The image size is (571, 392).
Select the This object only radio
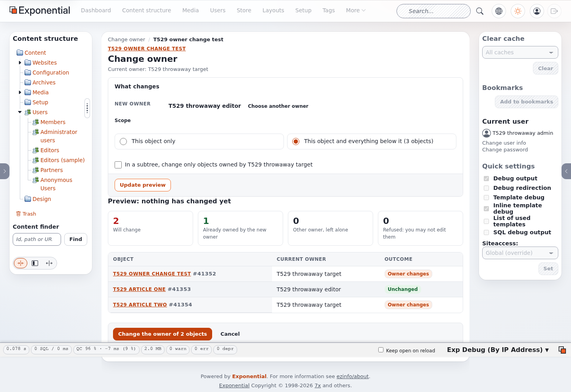pyautogui.click(x=123, y=142)
